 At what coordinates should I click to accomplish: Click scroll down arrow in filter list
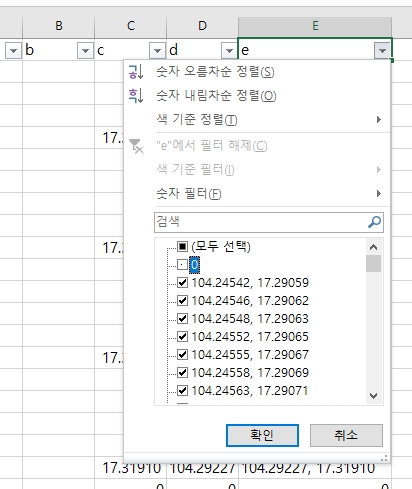pyautogui.click(x=373, y=396)
